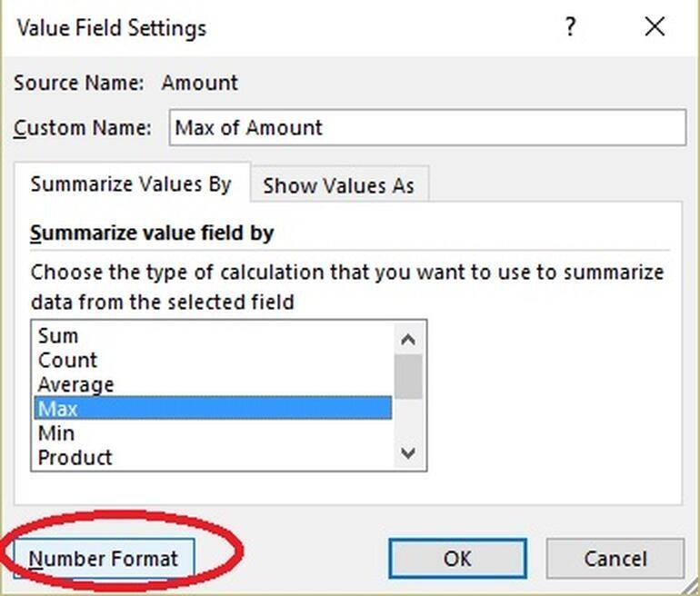The height and width of the screenshot is (596, 700).
Task: Switch to the Summarize Values By tab
Action: coord(131,184)
